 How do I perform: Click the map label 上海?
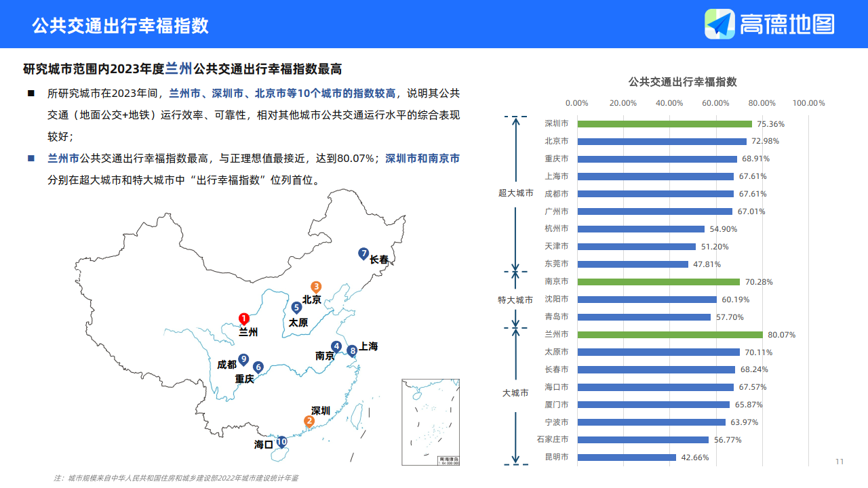[368, 346]
